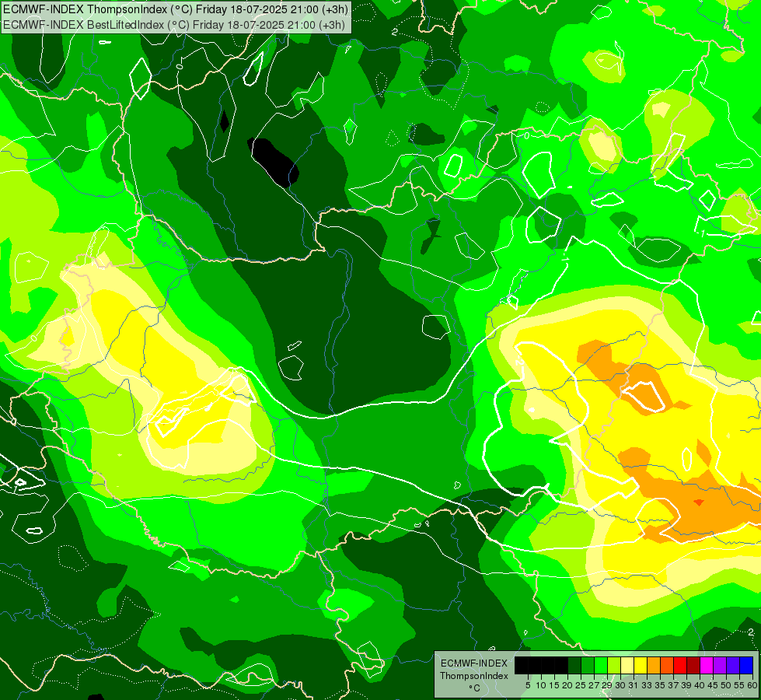
Task: Select the medium green 25–27 legend swatch
Action: tap(587, 665)
